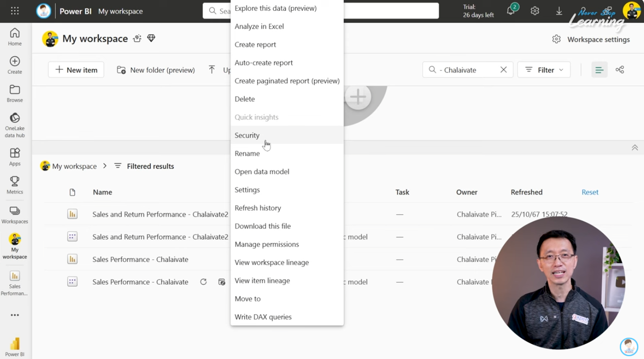Click your profile avatar picture
Image resolution: width=644 pixels, height=359 pixels.
[632, 11]
